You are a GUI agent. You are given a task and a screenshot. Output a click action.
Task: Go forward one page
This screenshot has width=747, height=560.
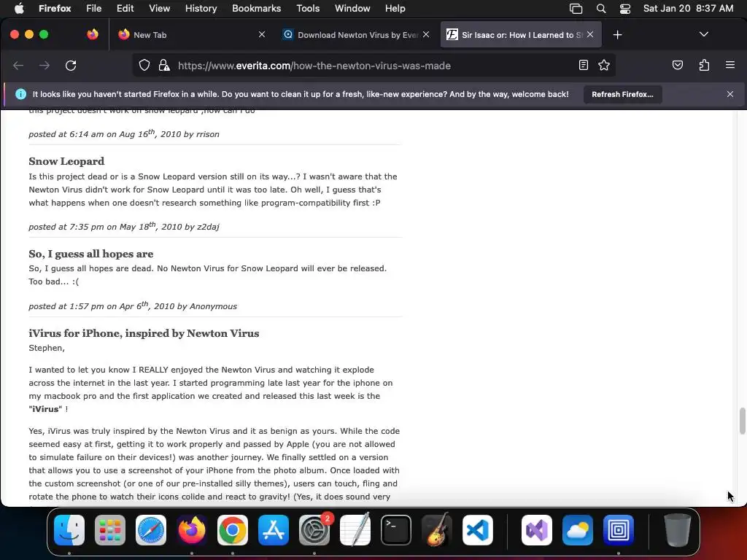[44, 66]
